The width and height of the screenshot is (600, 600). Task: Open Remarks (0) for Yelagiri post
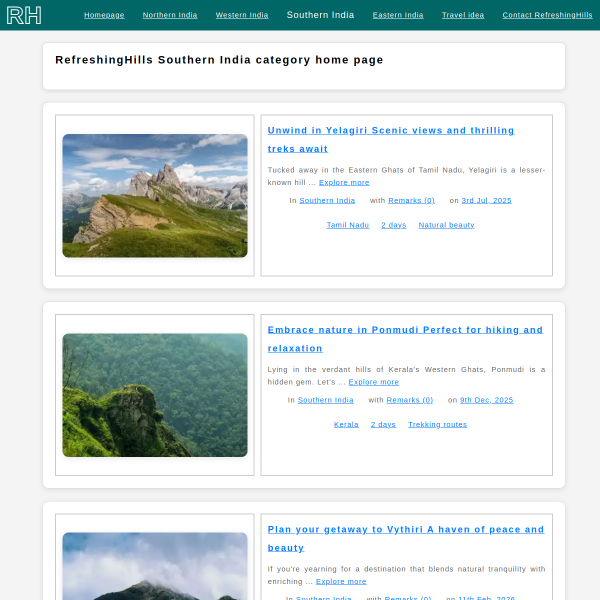pyautogui.click(x=411, y=201)
